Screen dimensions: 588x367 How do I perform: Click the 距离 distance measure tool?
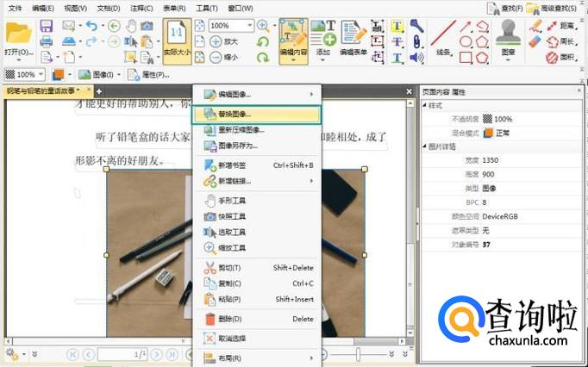(560, 26)
